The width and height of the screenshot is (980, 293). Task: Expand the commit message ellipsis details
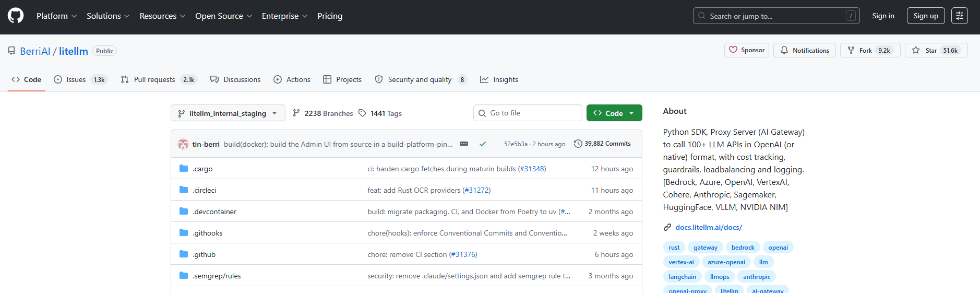[464, 144]
